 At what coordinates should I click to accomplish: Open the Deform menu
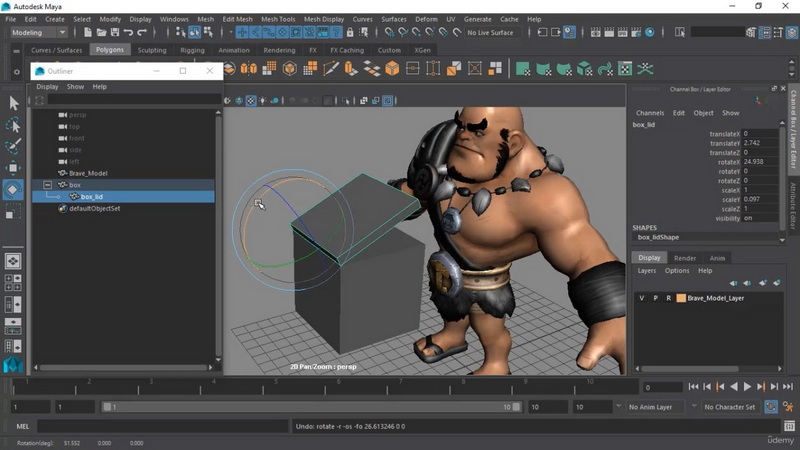[426, 19]
